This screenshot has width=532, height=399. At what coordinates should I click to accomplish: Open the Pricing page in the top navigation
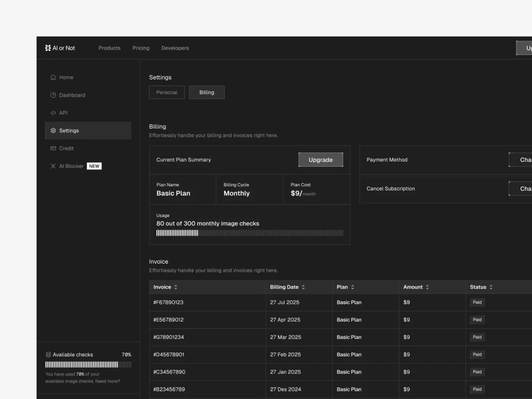click(x=141, y=48)
